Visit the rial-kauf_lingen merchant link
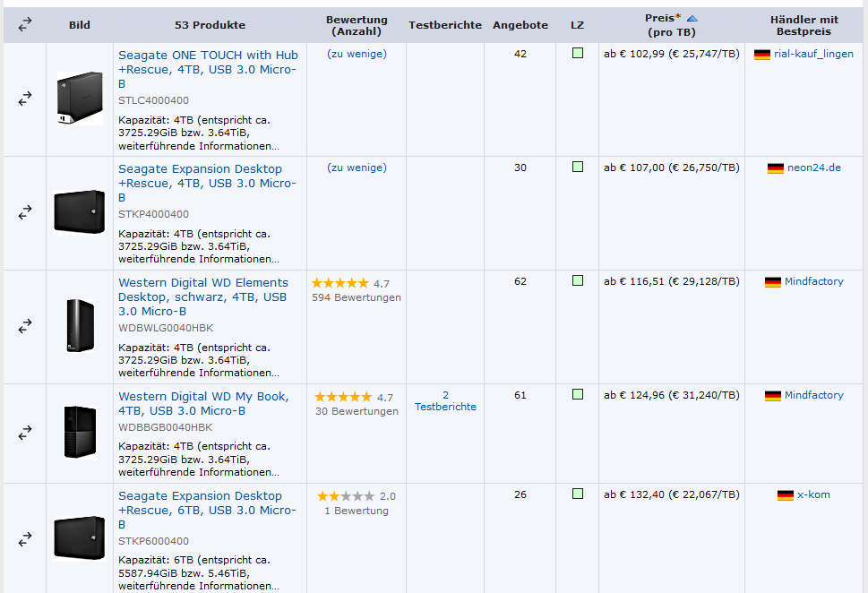 coord(813,54)
